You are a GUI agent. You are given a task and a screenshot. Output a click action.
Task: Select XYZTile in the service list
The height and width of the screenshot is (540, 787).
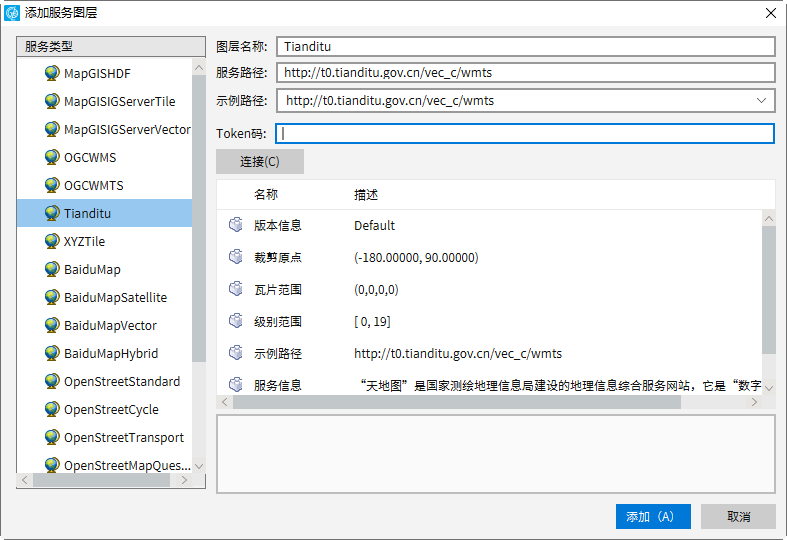pyautogui.click(x=84, y=241)
